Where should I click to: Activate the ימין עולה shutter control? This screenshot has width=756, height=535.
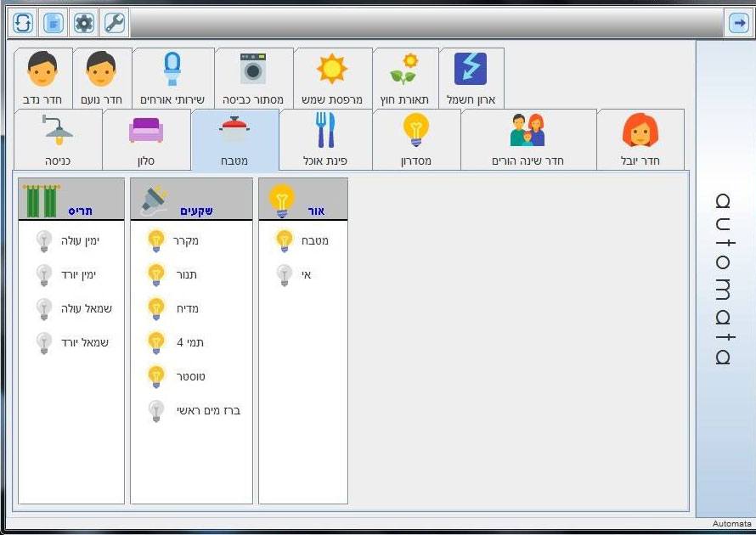(x=44, y=241)
